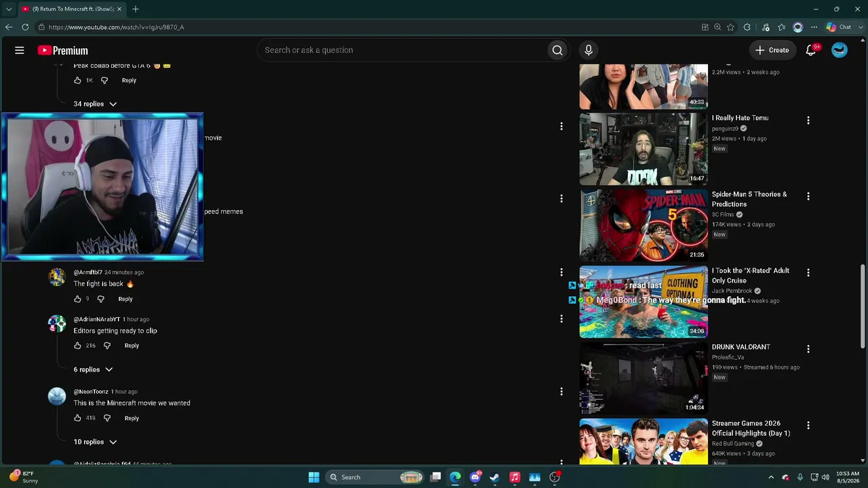Open the Streamer Games 2026 thumbnail
Image resolution: width=868 pixels, height=488 pixels.
644,442
